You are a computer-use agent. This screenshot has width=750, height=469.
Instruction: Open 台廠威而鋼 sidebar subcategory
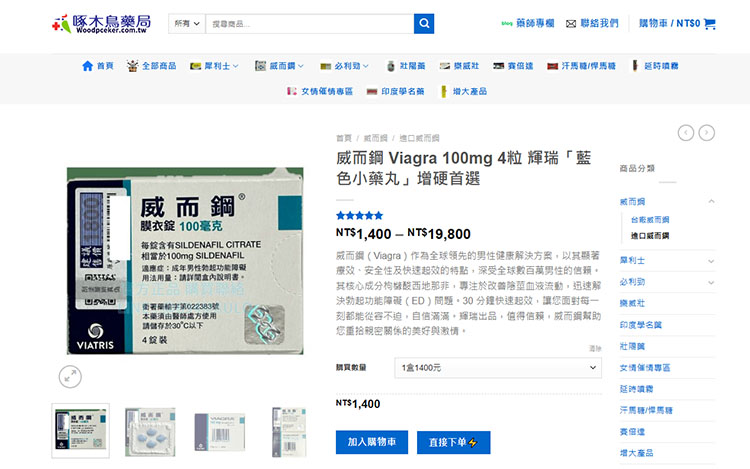[650, 220]
